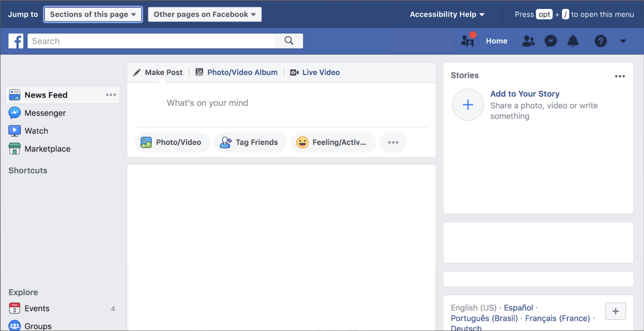Go to Home in the top bar
This screenshot has width=644, height=331.
click(x=497, y=41)
